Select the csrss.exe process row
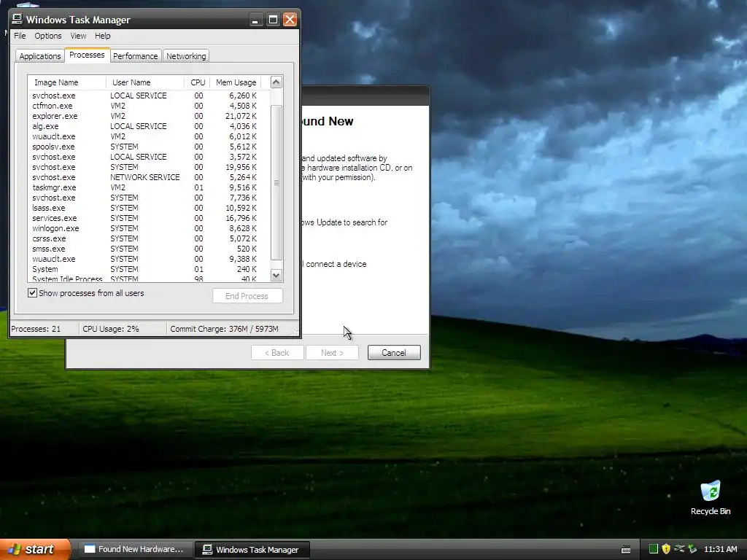747x560 pixels. [x=144, y=238]
